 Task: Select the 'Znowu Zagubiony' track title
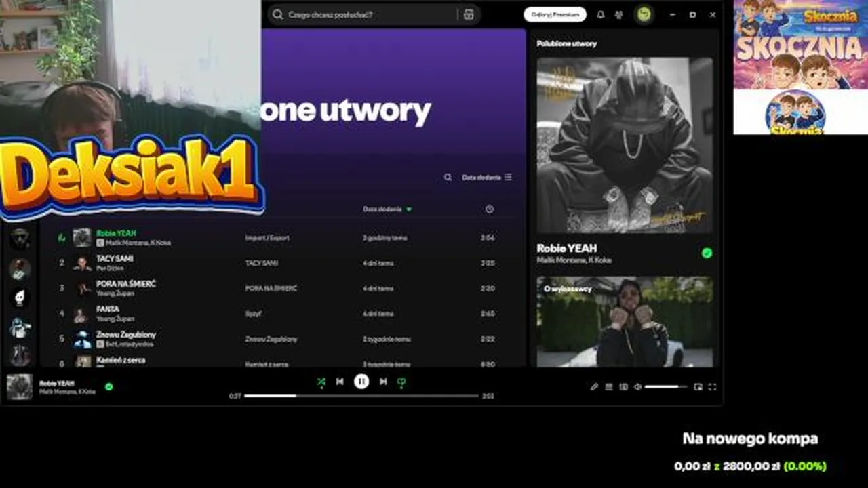coord(126,335)
